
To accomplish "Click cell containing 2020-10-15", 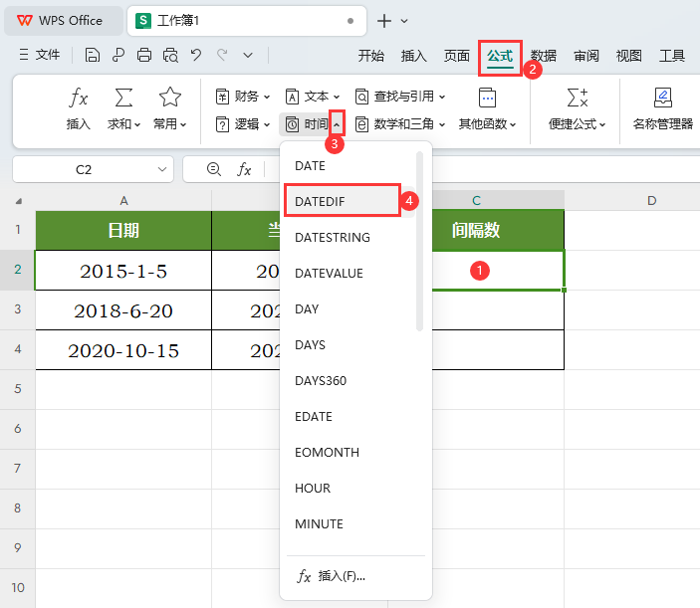I will coord(123,350).
